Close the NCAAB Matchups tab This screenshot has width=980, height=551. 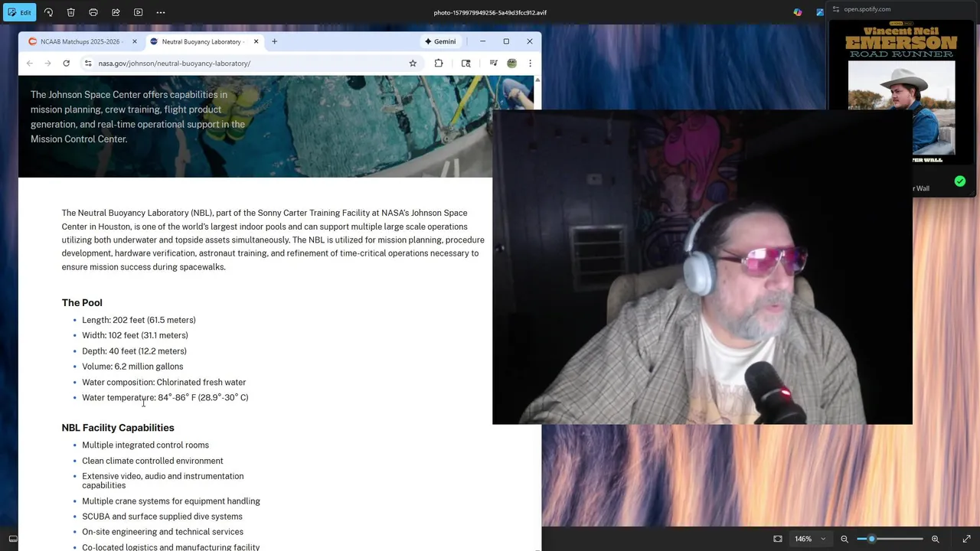coord(135,41)
